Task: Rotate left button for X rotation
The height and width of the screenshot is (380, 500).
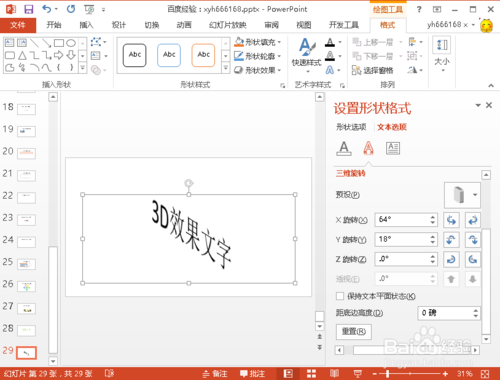Action: 451,220
